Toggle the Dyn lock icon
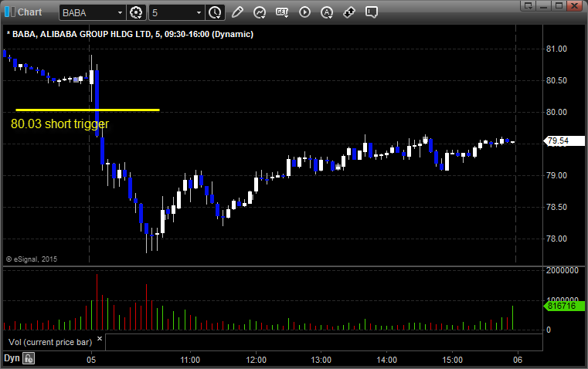The image size is (588, 369). (29, 358)
